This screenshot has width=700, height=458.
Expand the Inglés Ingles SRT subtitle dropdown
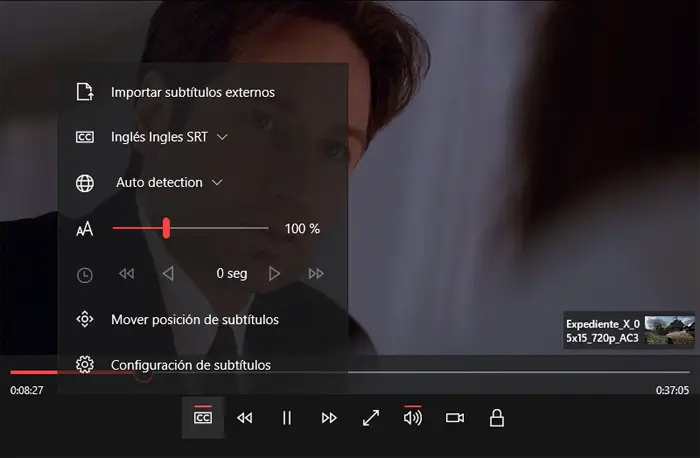169,137
